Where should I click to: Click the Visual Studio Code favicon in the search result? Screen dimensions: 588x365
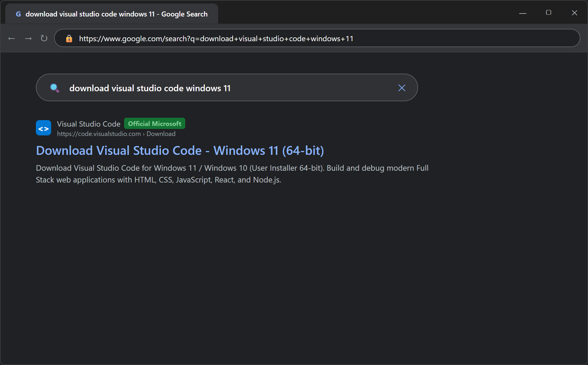(44, 128)
